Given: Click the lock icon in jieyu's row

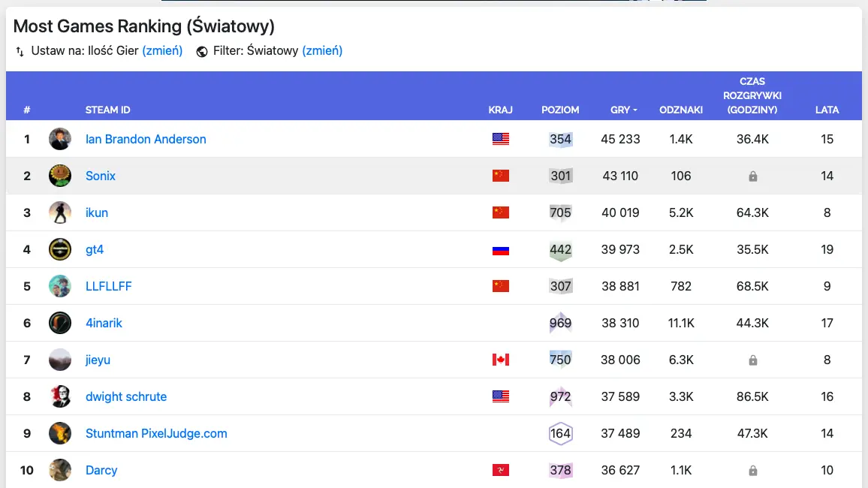Looking at the screenshot, I should pos(753,360).
